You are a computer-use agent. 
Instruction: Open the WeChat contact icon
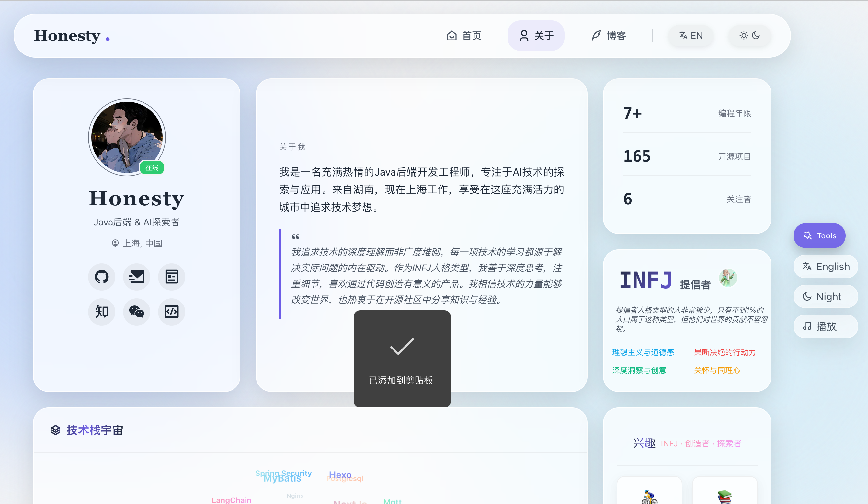click(x=136, y=312)
